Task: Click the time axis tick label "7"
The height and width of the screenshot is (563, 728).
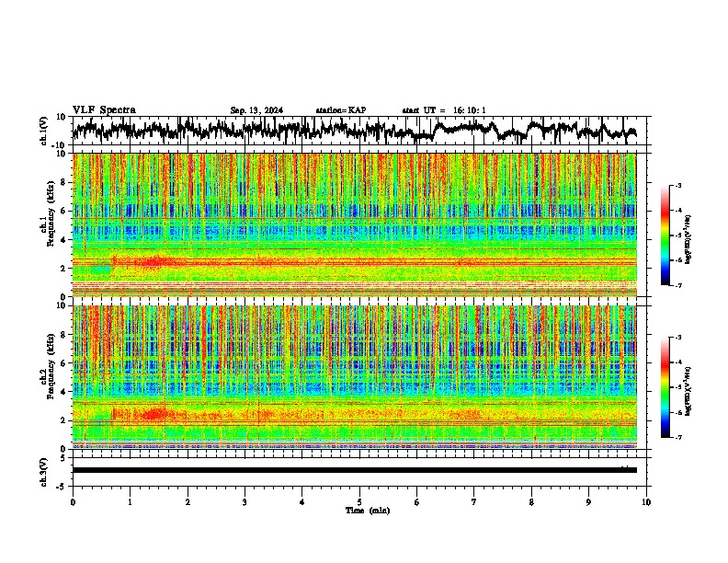Action: 474,502
